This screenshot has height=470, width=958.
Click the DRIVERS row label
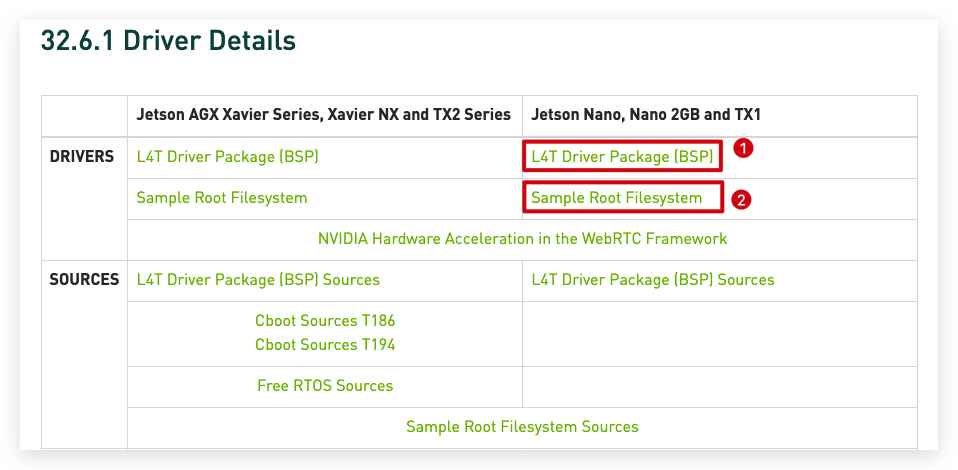click(82, 157)
